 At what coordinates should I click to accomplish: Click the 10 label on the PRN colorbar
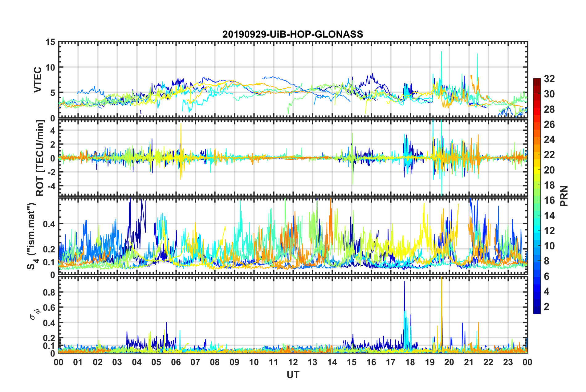pos(549,246)
